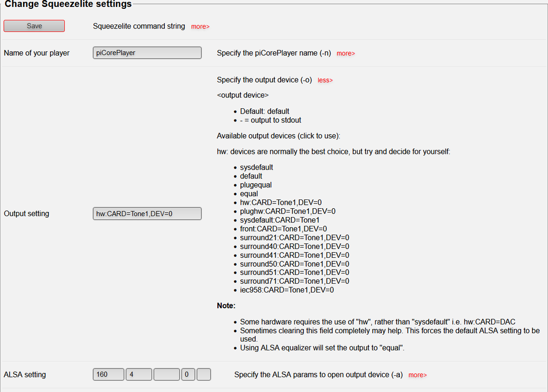Use plughw:CARD=Tone1,DEV=0 output device

287,211
